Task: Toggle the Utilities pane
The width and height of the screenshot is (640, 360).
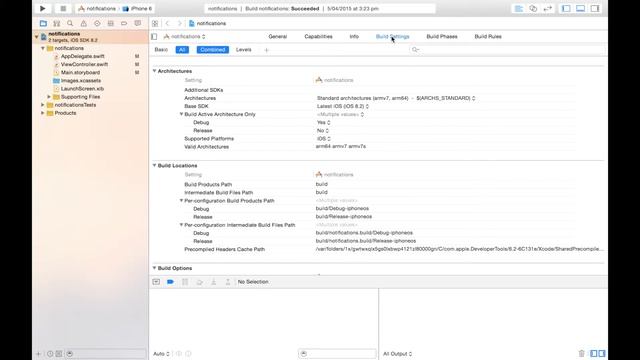Action: [x=595, y=8]
